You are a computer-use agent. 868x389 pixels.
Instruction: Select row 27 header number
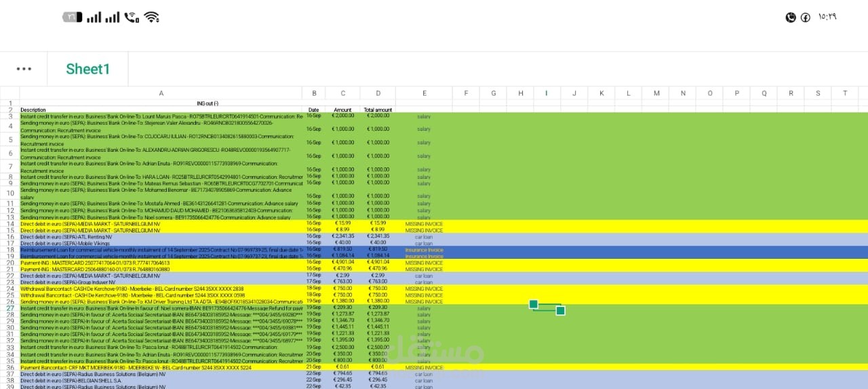10,308
